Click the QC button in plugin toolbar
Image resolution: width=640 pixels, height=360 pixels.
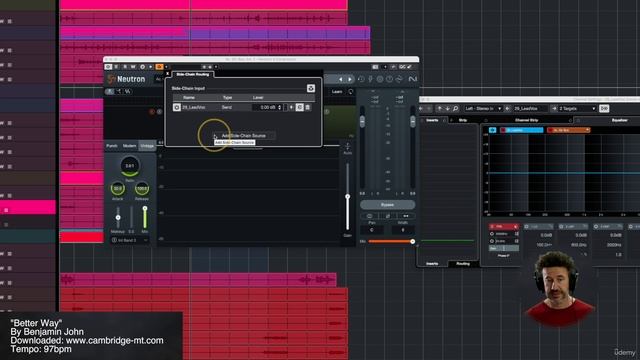pos(402,67)
